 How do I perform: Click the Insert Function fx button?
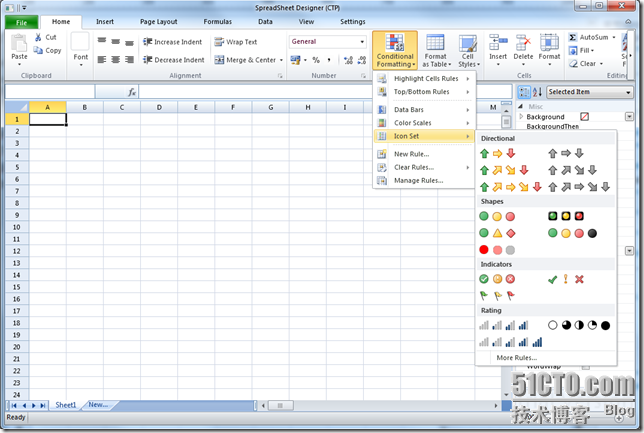pos(131,92)
